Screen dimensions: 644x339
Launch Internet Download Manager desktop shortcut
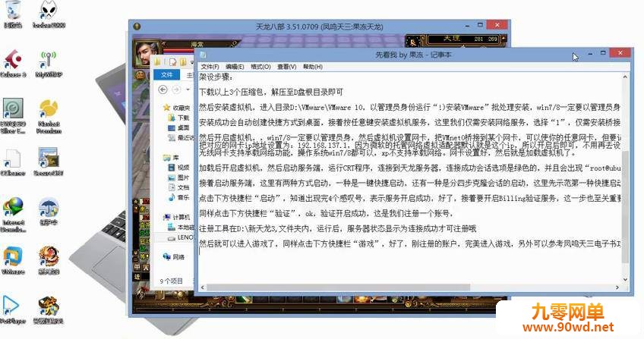[13, 214]
